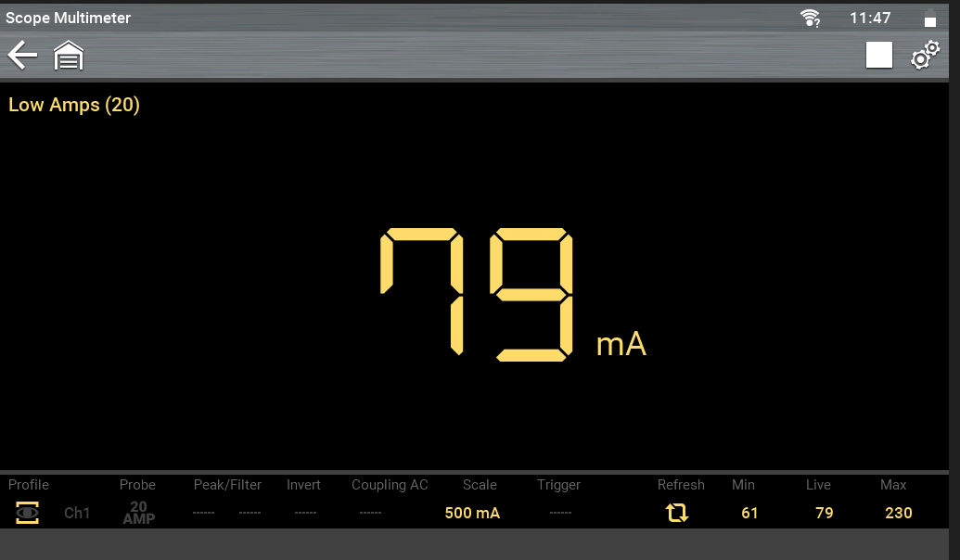The image size is (960, 560).
Task: Open the Trigger setting
Action: pos(559,513)
